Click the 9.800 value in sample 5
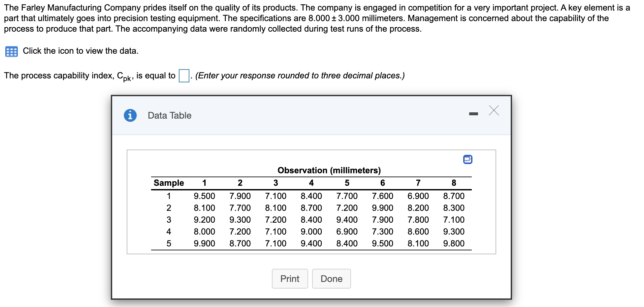 (454, 243)
